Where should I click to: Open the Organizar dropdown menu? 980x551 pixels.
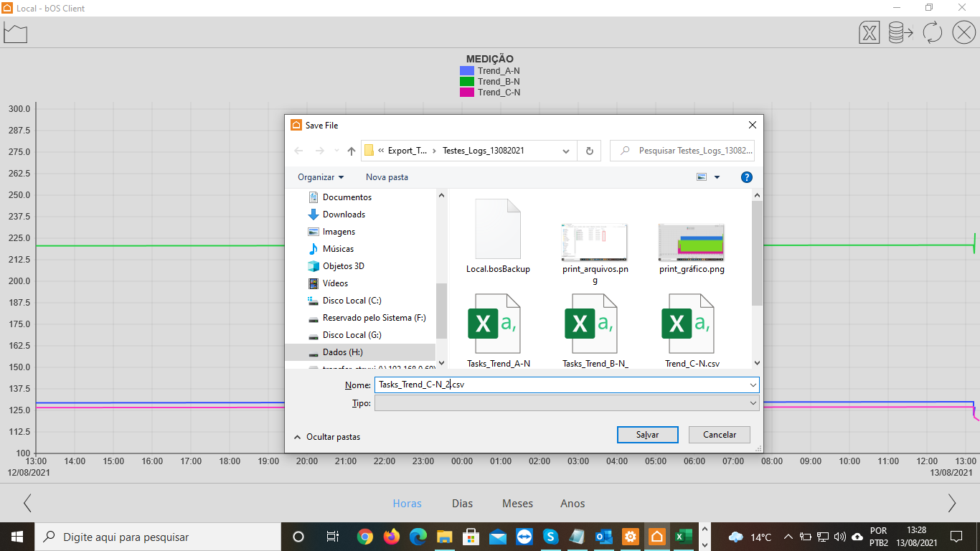coord(321,177)
